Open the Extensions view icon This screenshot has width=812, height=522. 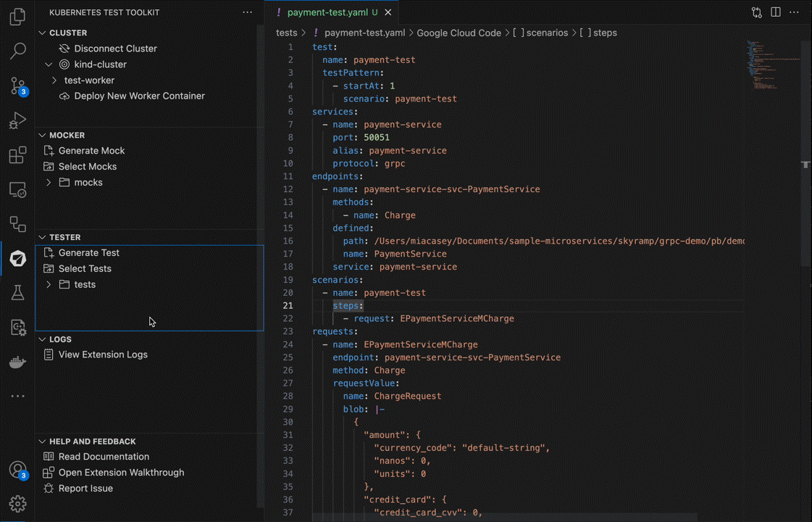(17, 155)
